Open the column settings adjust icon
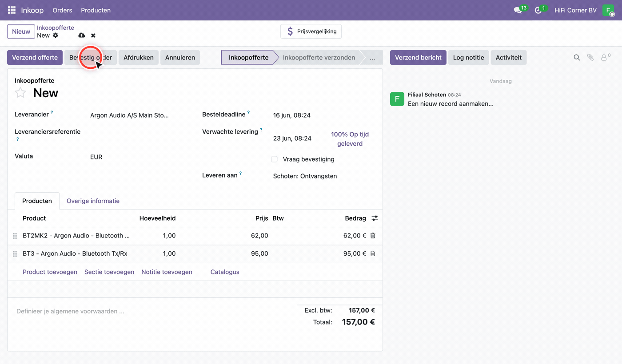The height and width of the screenshot is (364, 622). coord(375,218)
